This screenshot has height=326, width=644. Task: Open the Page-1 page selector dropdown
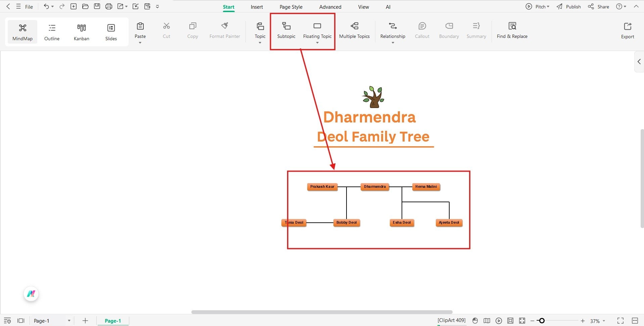[x=69, y=321]
